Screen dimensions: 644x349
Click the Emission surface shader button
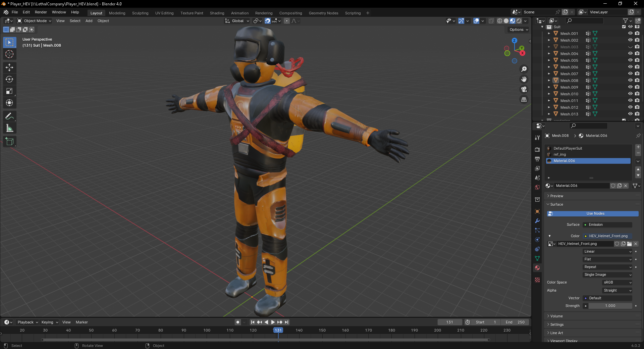tap(607, 225)
